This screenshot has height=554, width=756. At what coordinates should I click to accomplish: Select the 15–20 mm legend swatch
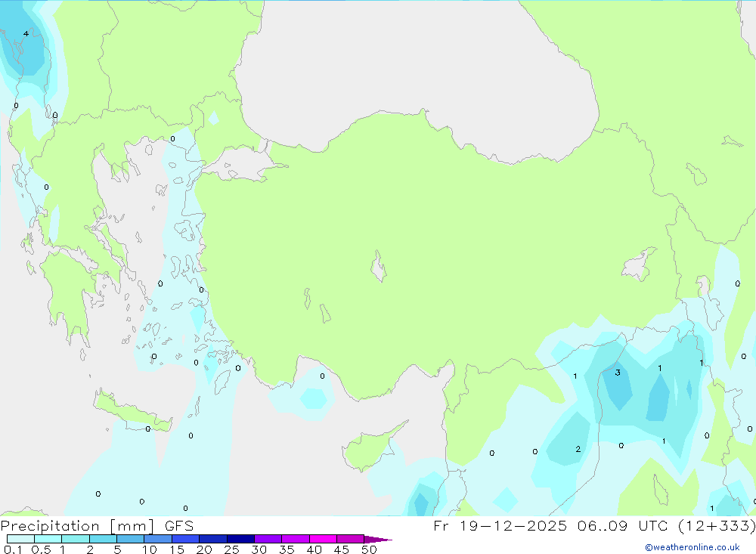pyautogui.click(x=185, y=539)
